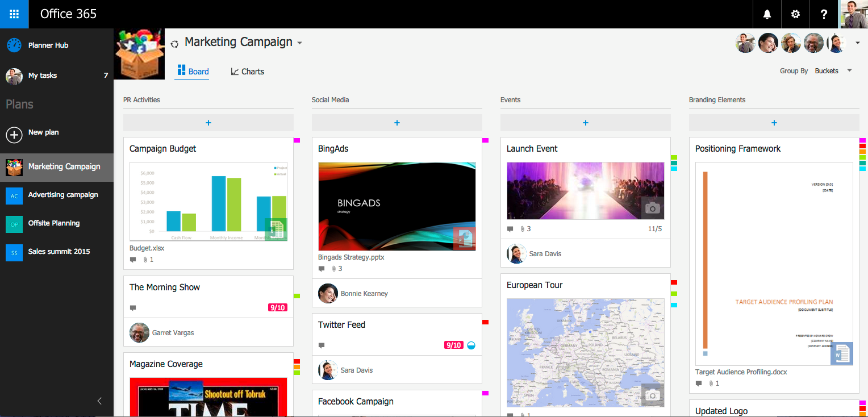This screenshot has width=868, height=417.
Task: Open the Bingads Strategy presentation thumbnail
Action: click(397, 206)
